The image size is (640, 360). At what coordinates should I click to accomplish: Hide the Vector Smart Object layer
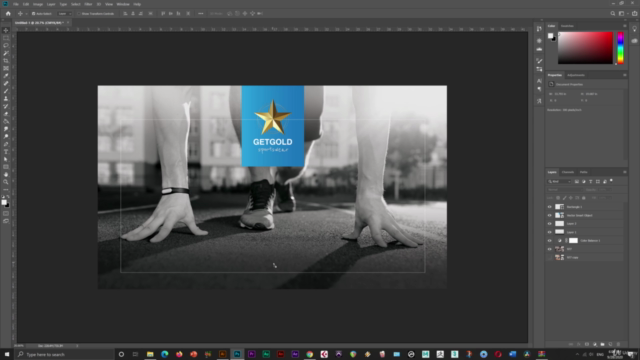[549, 215]
